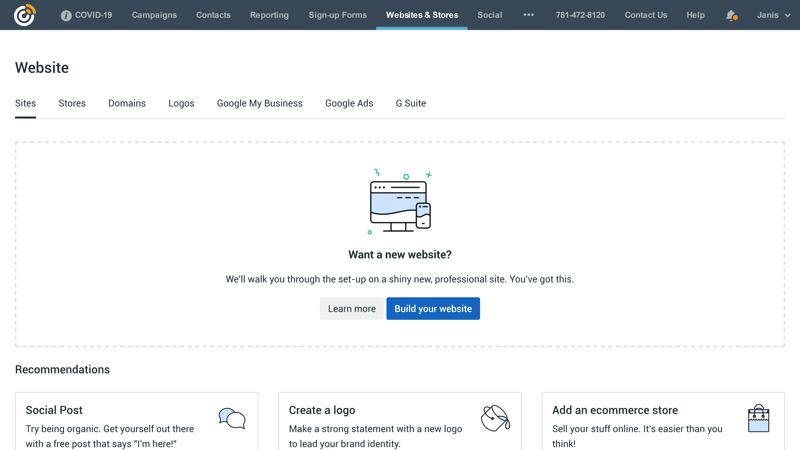
Task: Click the website illustration graphic
Action: coord(401,202)
